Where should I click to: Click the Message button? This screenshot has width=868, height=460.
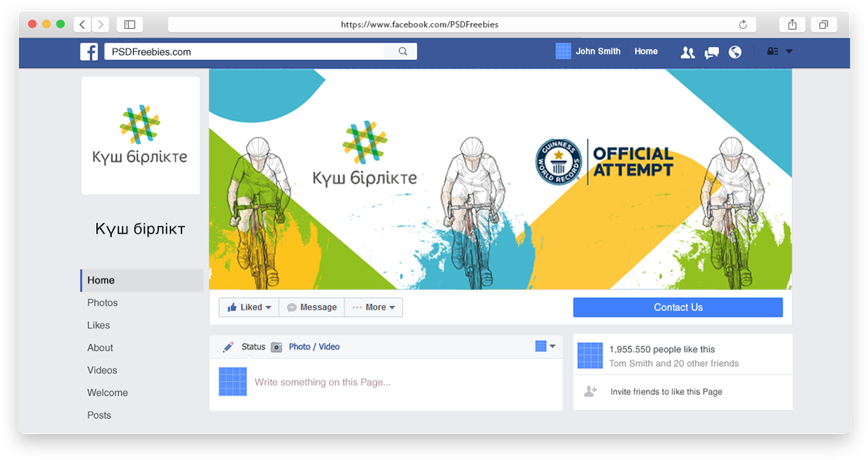[x=312, y=307]
